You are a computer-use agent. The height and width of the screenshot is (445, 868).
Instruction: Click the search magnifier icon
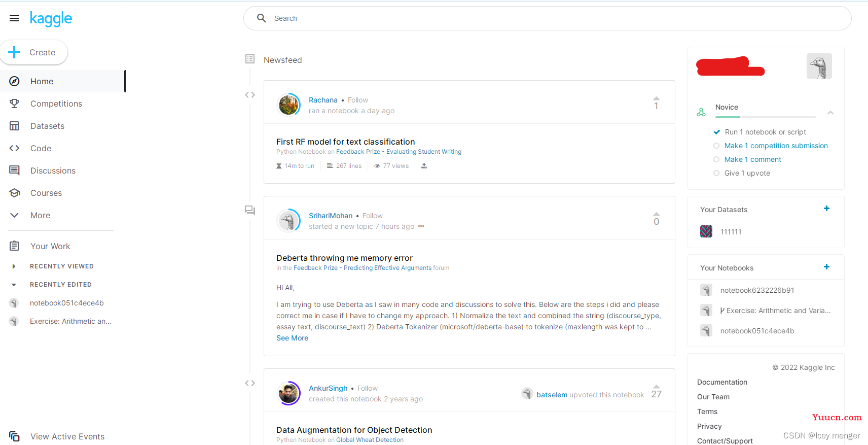click(x=262, y=18)
